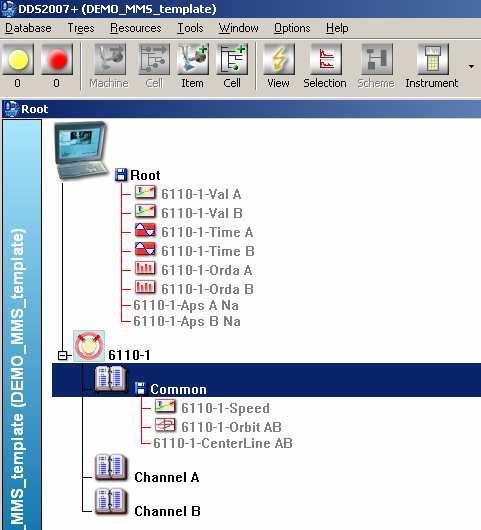The height and width of the screenshot is (530, 481).
Task: Click the 6110-1 machine circle icon
Action: point(89,346)
